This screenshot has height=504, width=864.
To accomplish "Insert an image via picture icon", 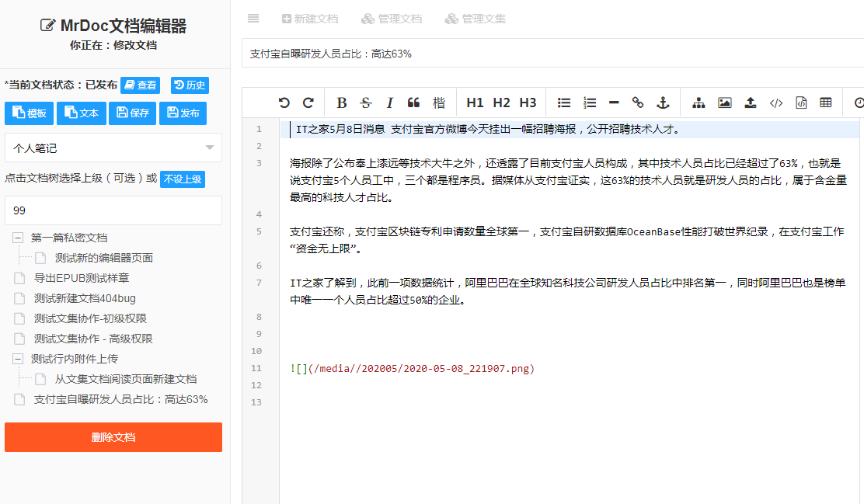I will 725,103.
